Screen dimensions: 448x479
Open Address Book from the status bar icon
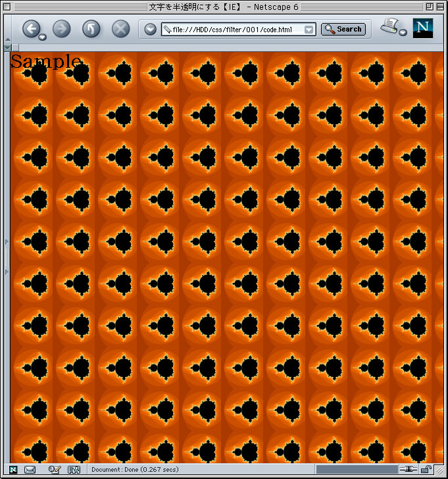[74, 470]
